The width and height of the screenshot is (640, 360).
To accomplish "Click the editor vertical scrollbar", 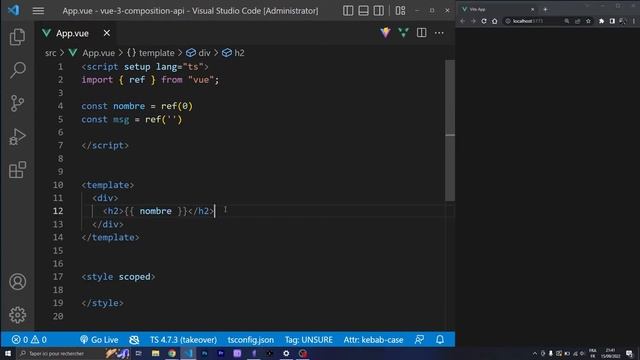I will click(x=450, y=131).
